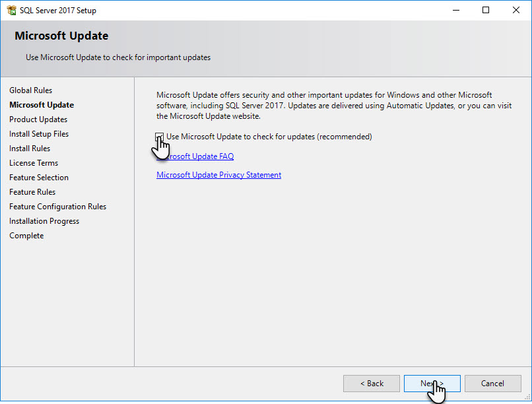
Task: Select Feature Configuration Rules step
Action: (57, 207)
